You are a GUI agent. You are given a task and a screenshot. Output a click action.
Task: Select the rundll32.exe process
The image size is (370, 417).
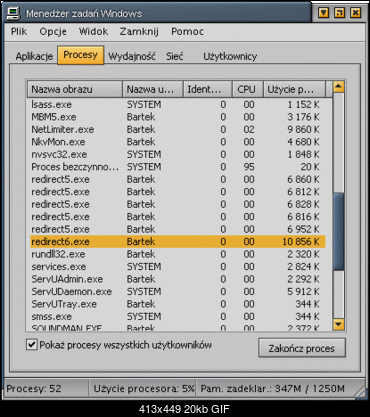coord(177,254)
